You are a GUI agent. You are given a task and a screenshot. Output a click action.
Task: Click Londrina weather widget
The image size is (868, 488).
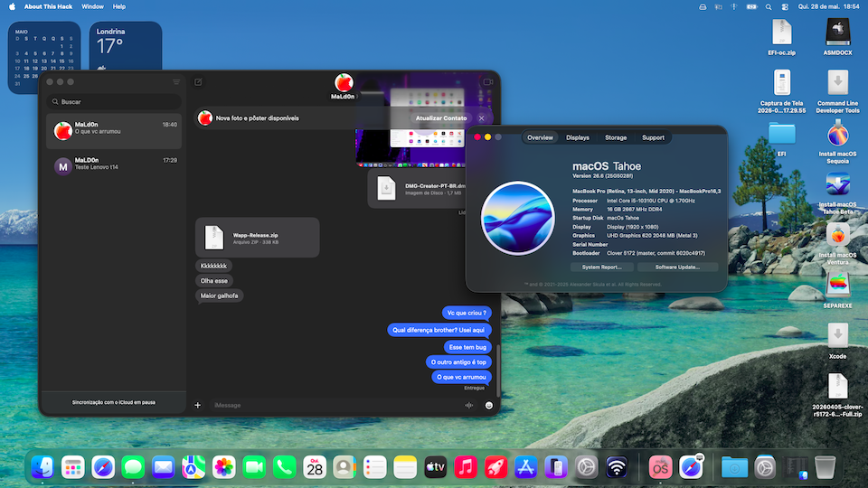(126, 47)
